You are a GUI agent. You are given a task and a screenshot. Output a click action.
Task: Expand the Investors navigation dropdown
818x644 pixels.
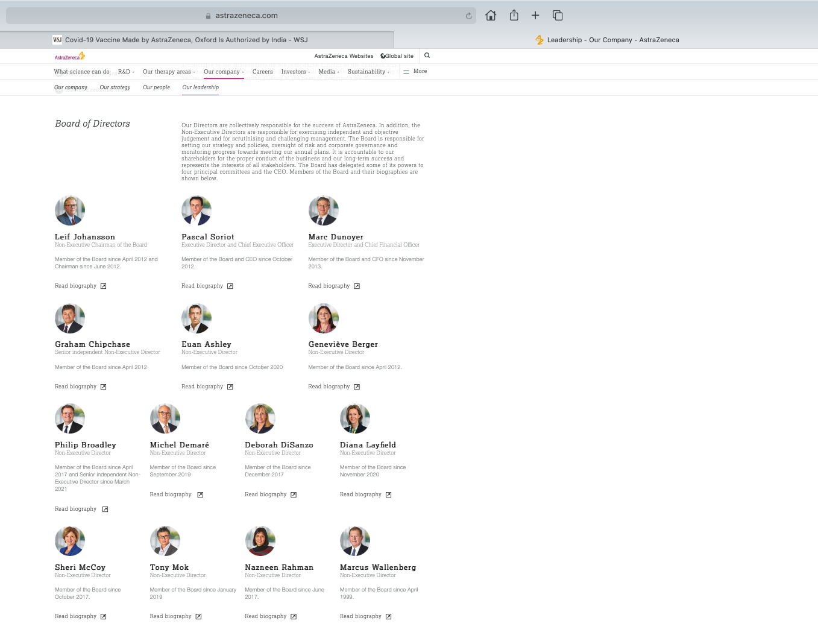[x=295, y=72]
